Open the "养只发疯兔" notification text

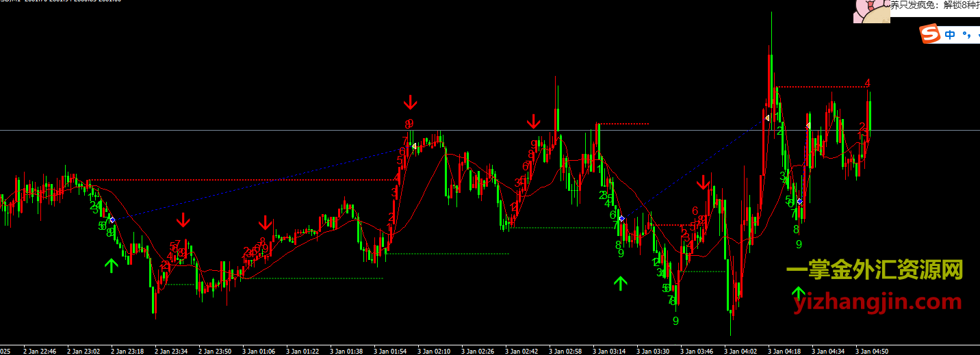934,5
